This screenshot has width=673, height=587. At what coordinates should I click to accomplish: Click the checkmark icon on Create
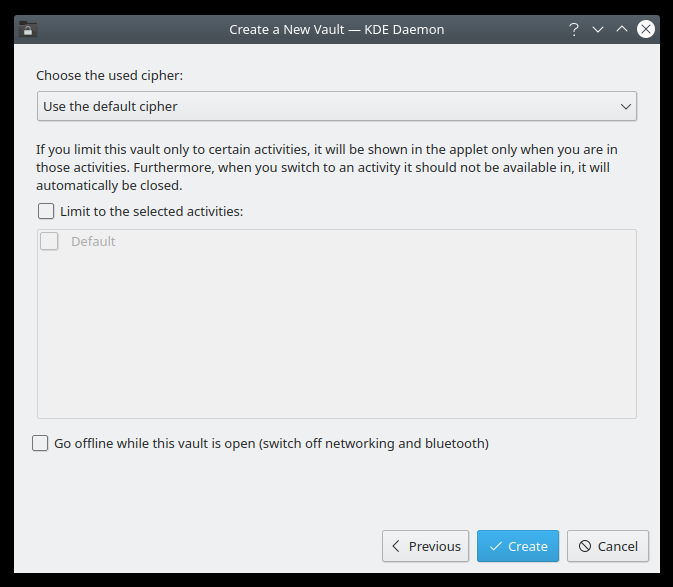[495, 546]
